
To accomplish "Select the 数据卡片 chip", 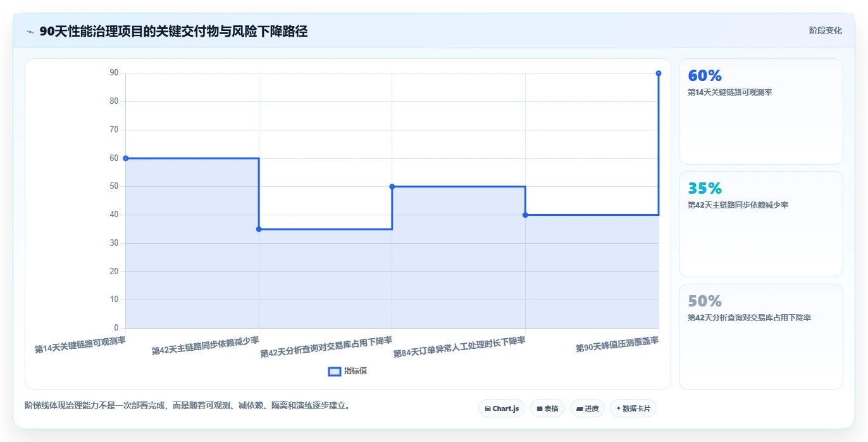I will tap(633, 408).
